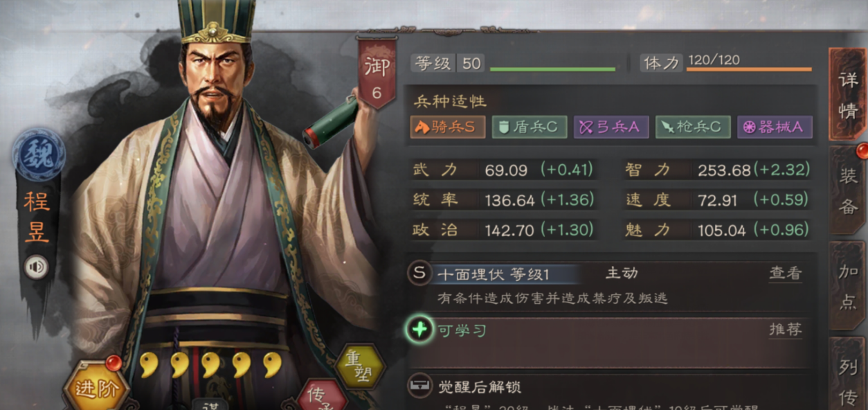Switch to the 加点 tab

tap(847, 285)
